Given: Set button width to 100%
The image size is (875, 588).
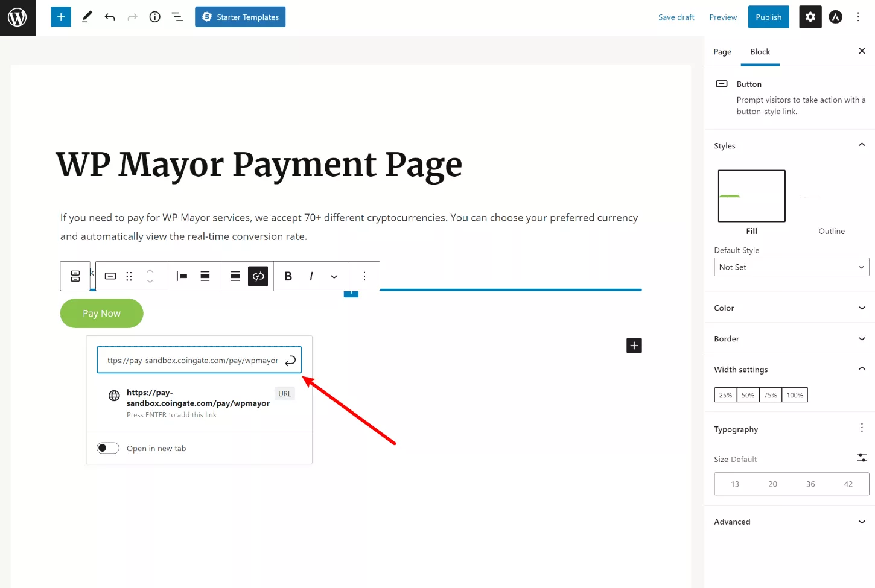Looking at the screenshot, I should [x=795, y=395].
